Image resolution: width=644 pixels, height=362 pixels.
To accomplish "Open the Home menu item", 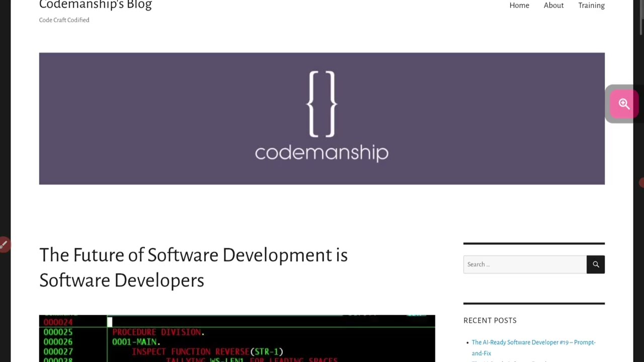I will (519, 6).
